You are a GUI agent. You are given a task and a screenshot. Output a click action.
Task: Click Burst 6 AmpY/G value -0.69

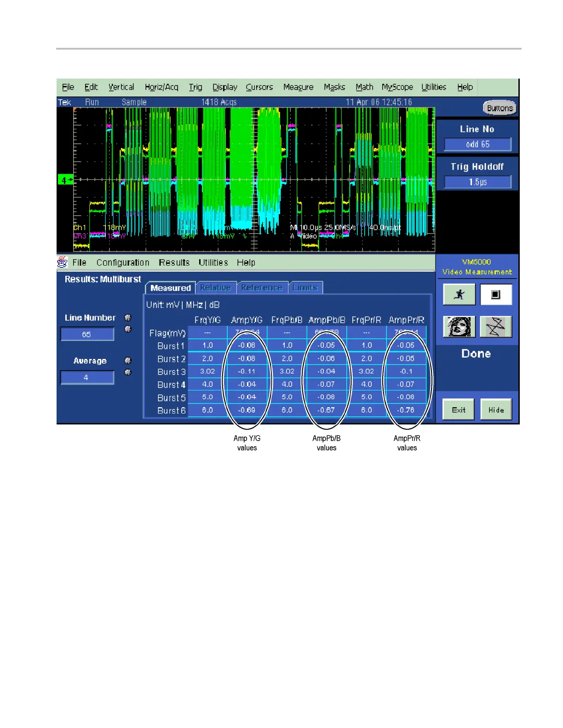(247, 410)
